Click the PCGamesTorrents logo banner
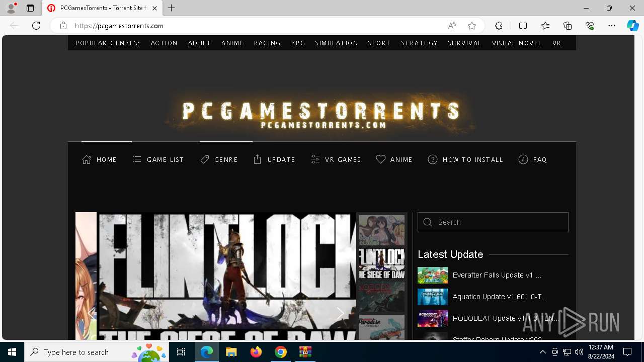The width and height of the screenshot is (644, 362). click(321, 115)
